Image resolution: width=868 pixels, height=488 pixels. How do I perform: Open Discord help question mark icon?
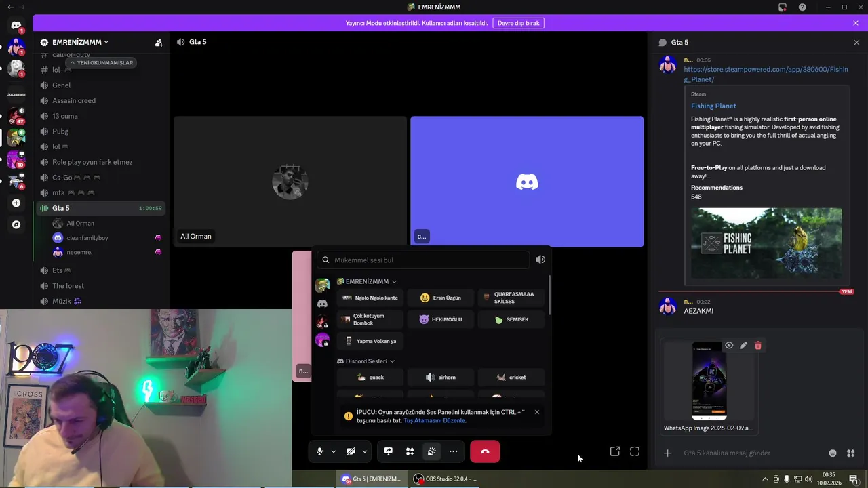[x=802, y=7]
